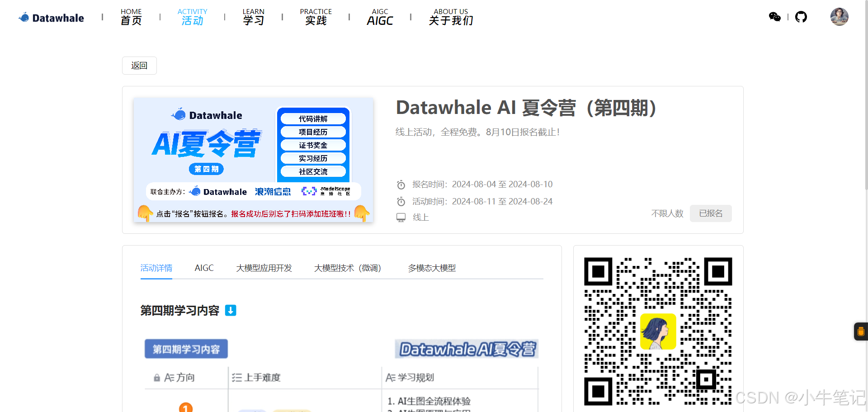Click the clock icon next to 活动时间
The height and width of the screenshot is (412, 868).
click(x=401, y=201)
